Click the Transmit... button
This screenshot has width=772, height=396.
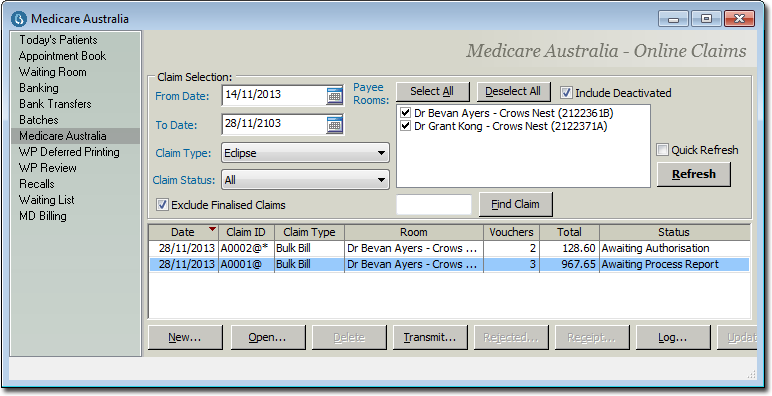(430, 337)
